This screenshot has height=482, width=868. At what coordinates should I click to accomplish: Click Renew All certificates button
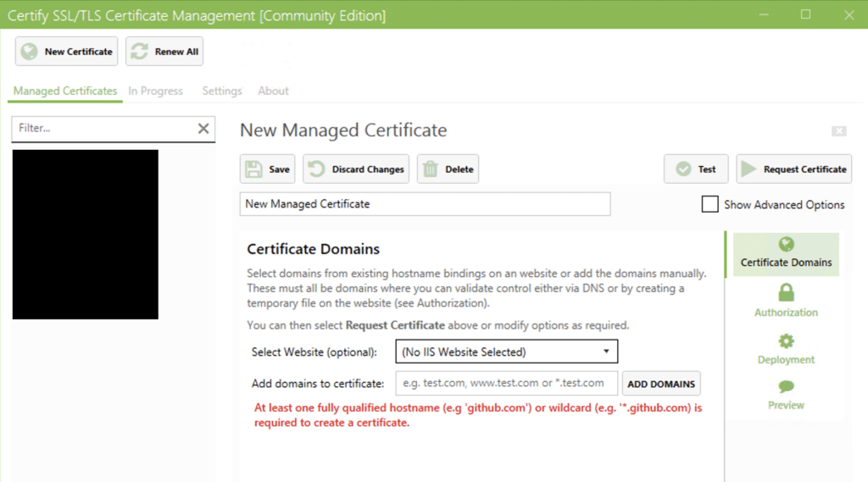[x=164, y=52]
